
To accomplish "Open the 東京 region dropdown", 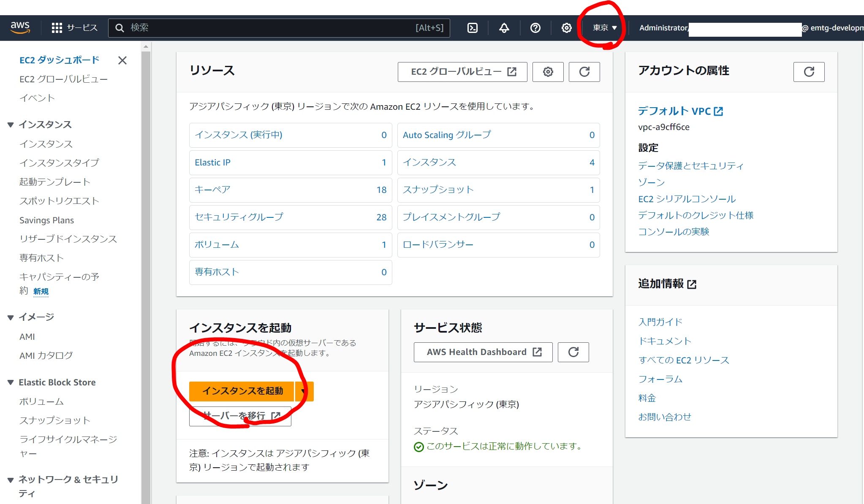I will pos(605,28).
